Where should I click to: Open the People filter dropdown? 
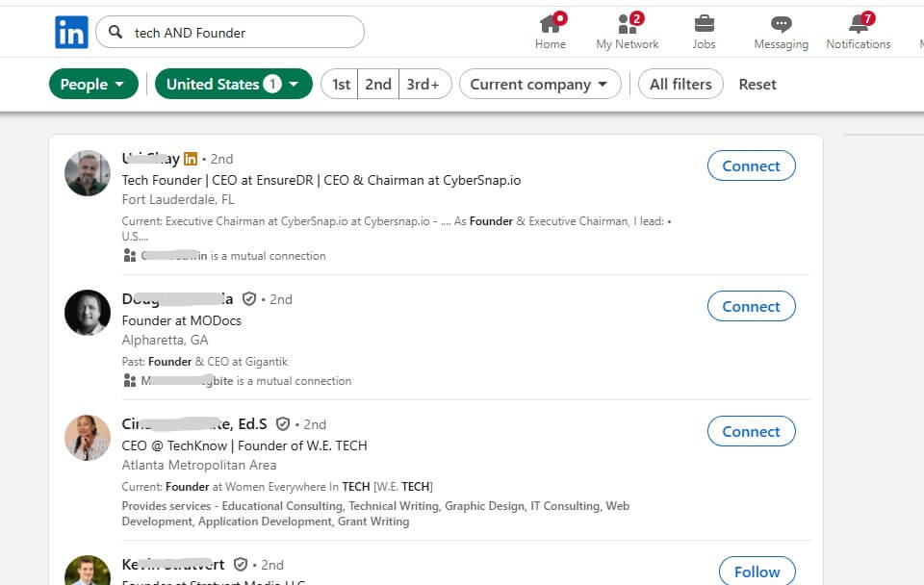tap(93, 84)
